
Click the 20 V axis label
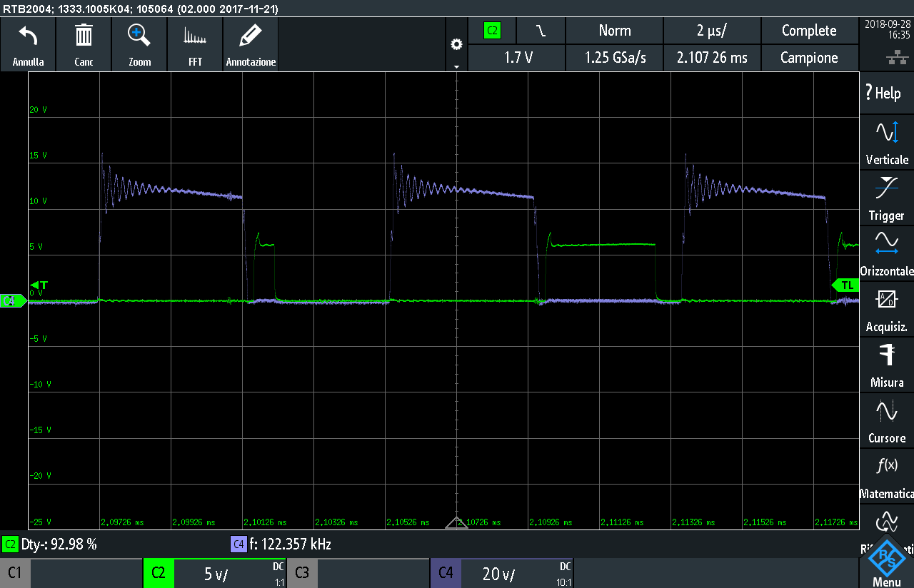(37, 110)
